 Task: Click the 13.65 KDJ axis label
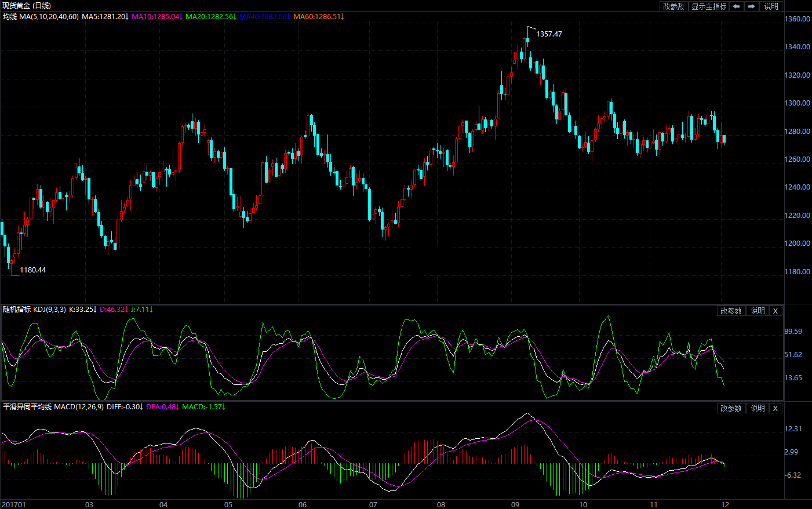click(x=793, y=378)
